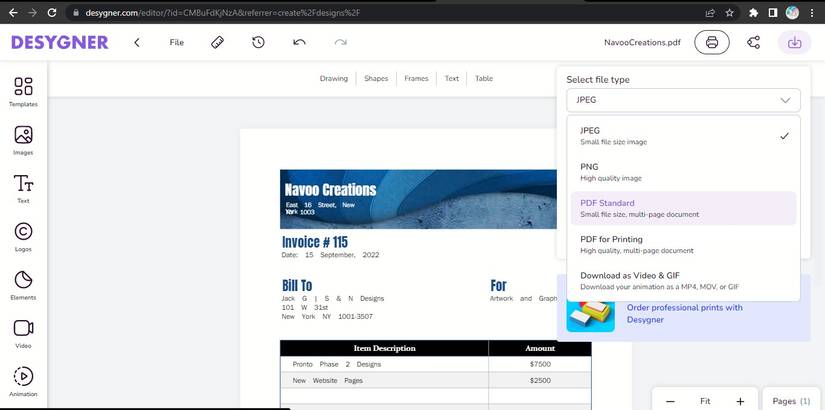
Task: Select the Invoice # 115 heading
Action: click(x=315, y=242)
